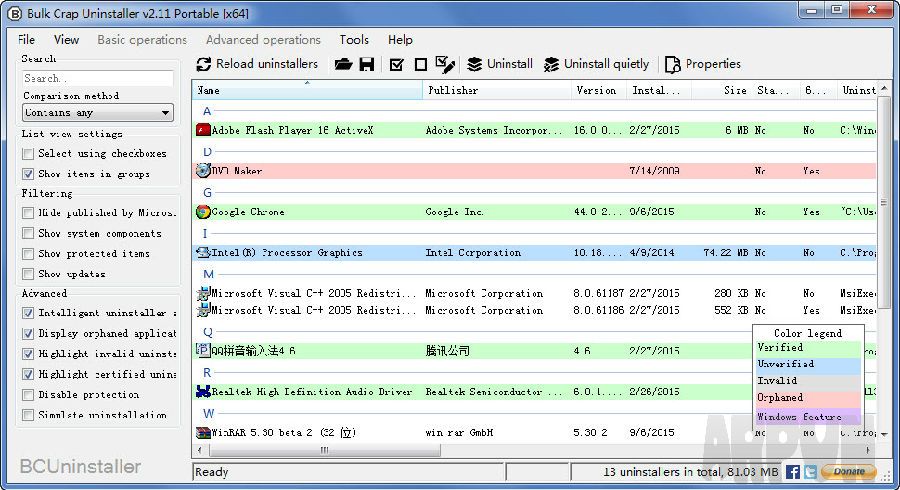Sort list by the Name column header
This screenshot has height=490, width=900.
(308, 90)
